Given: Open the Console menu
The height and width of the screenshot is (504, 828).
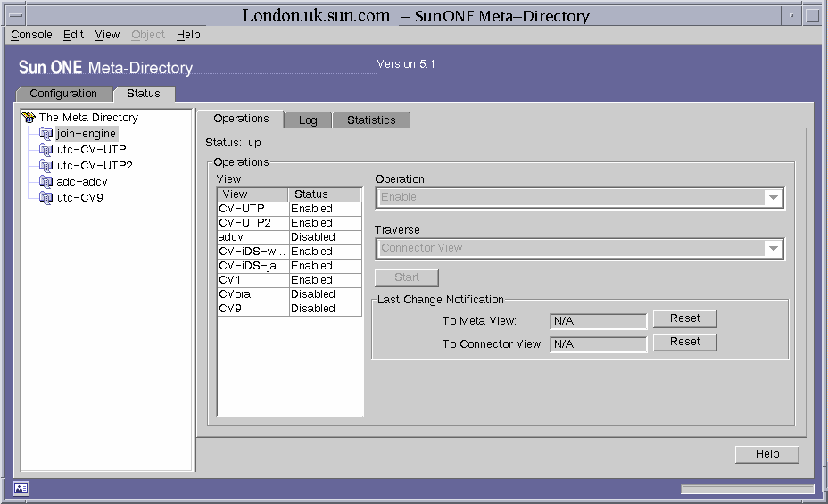Looking at the screenshot, I should click(x=32, y=35).
